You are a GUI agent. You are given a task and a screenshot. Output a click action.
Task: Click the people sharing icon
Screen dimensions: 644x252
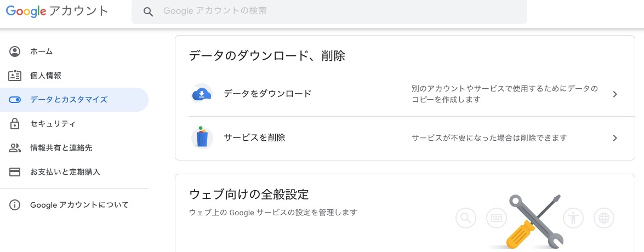coord(15,148)
